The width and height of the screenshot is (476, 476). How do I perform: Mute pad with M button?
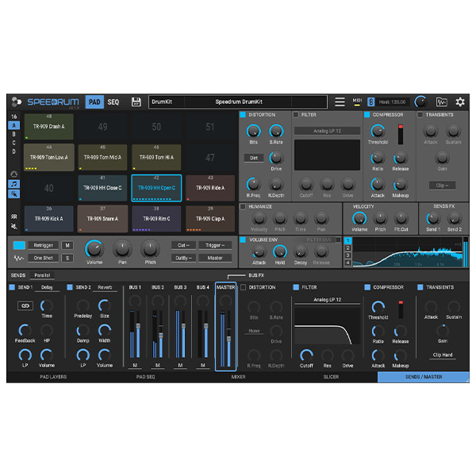pos(67,245)
